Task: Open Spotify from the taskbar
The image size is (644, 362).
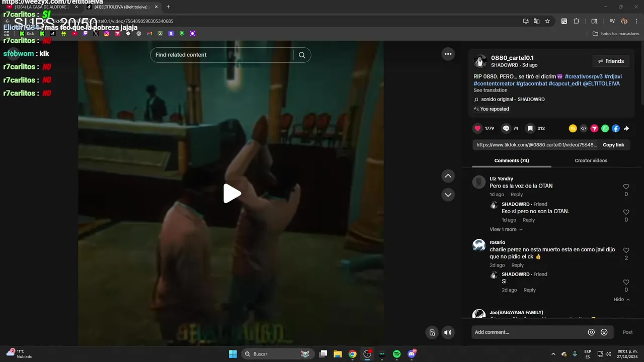Action: coord(396,354)
